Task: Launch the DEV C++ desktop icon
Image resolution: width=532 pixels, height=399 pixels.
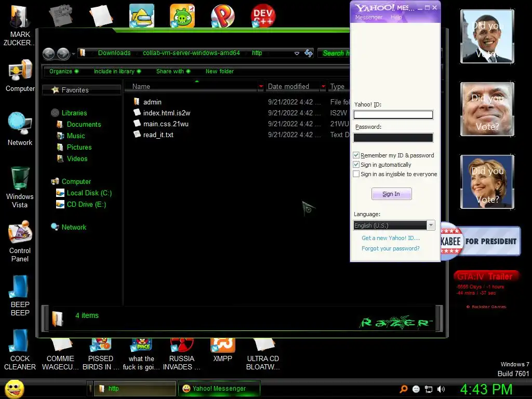Action: click(263, 16)
